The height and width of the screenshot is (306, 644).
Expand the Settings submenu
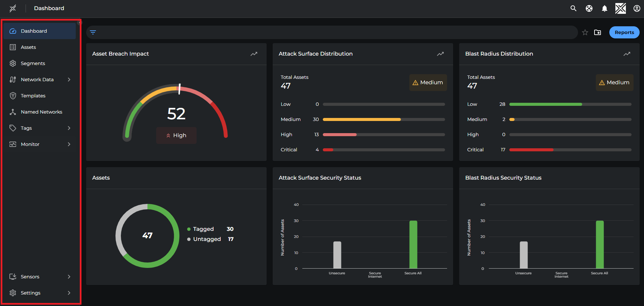click(x=69, y=293)
